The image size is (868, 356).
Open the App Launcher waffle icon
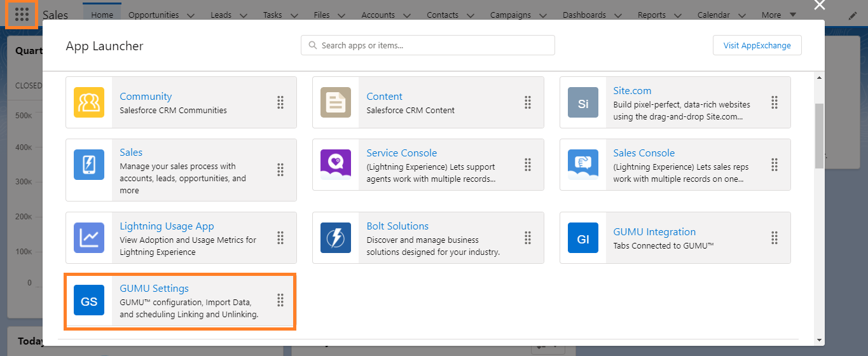tap(21, 14)
